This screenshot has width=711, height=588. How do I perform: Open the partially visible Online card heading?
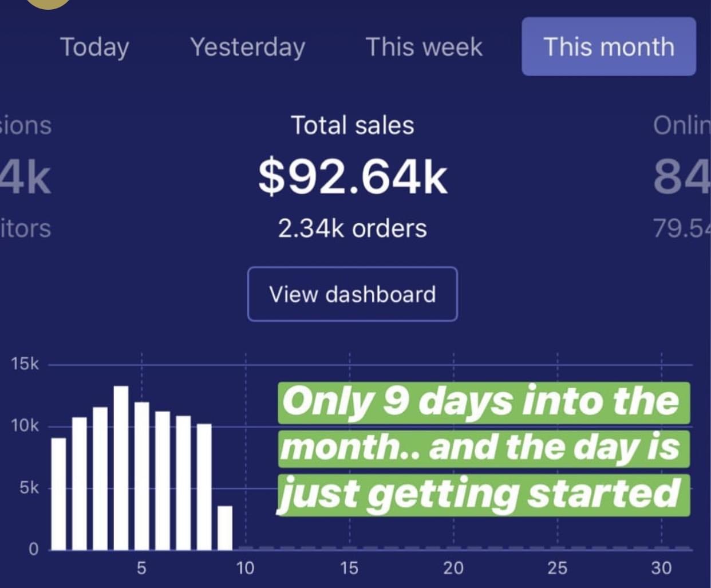[x=681, y=125]
